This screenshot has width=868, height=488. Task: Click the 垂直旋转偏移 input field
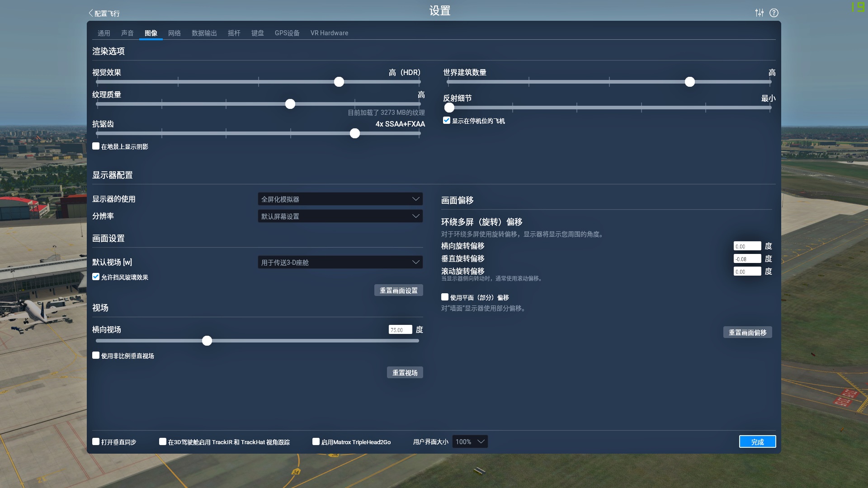click(x=747, y=258)
